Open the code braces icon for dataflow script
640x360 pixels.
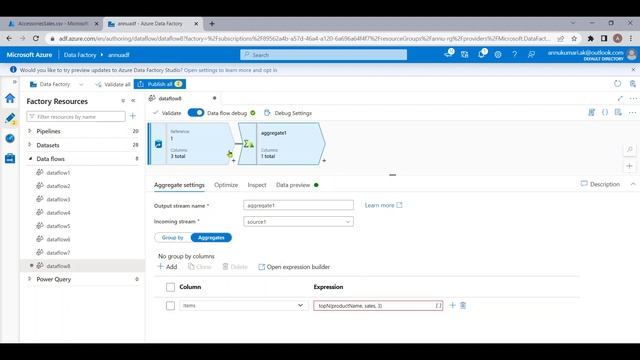[605, 112]
